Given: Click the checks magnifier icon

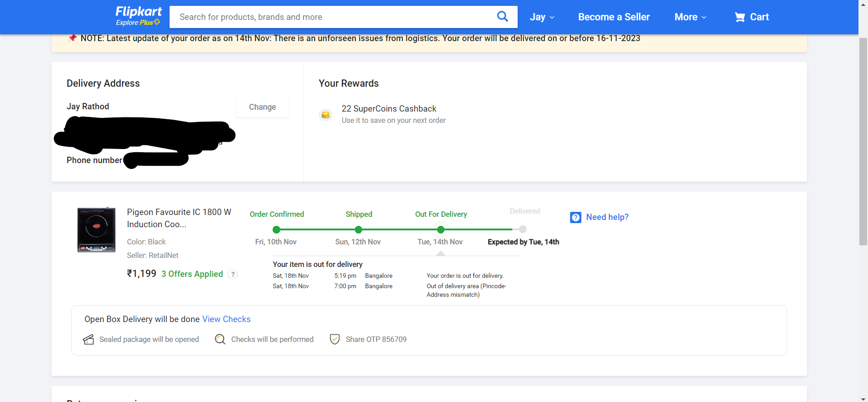Looking at the screenshot, I should coord(220,339).
